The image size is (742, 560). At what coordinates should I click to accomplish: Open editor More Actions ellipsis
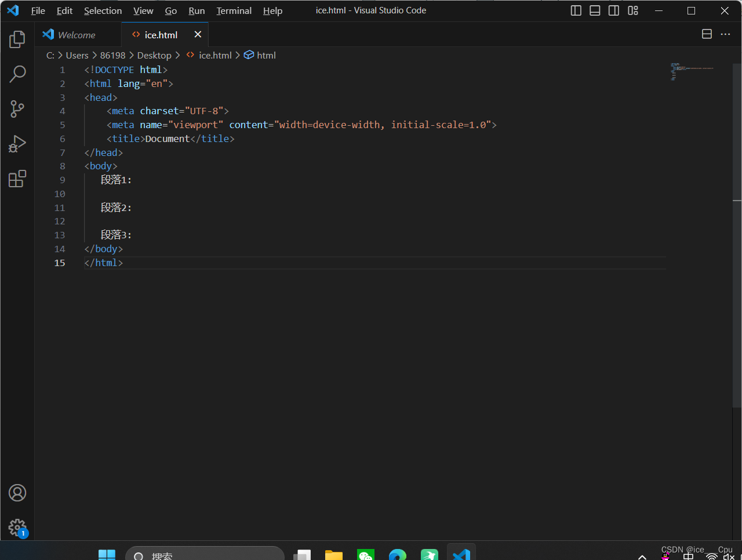click(x=725, y=34)
